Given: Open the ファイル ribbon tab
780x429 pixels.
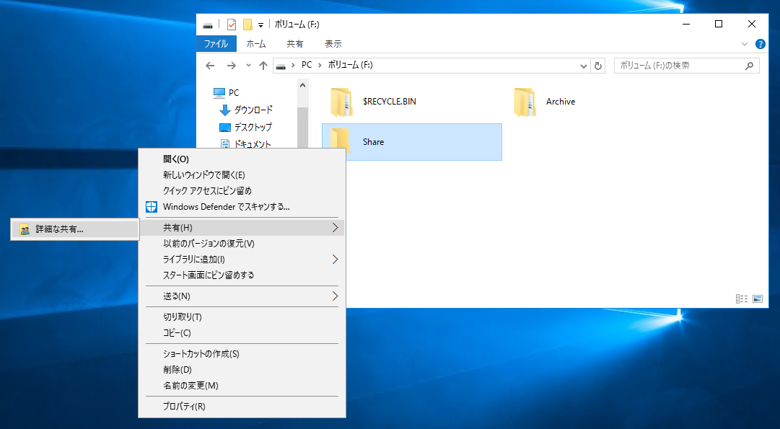Looking at the screenshot, I should pos(216,44).
